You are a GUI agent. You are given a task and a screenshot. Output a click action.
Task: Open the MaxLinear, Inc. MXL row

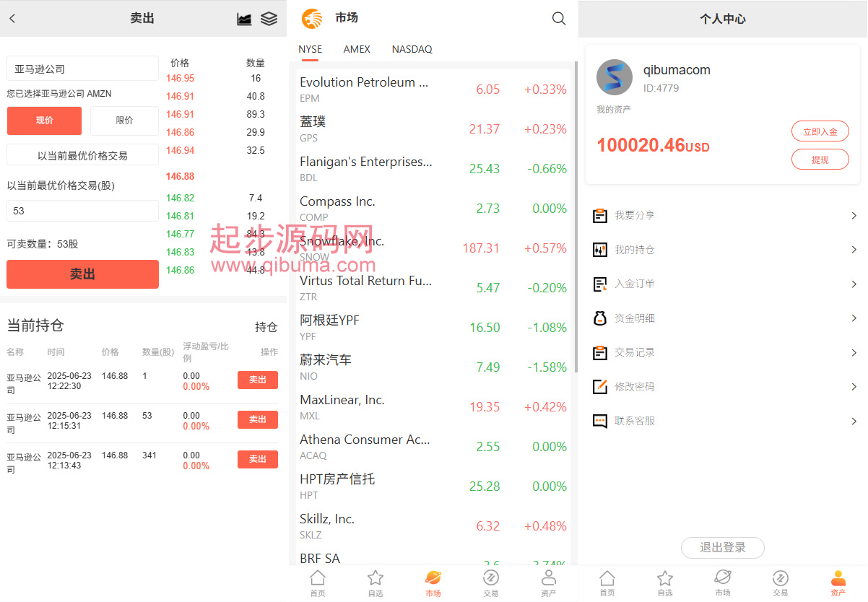[x=433, y=407]
